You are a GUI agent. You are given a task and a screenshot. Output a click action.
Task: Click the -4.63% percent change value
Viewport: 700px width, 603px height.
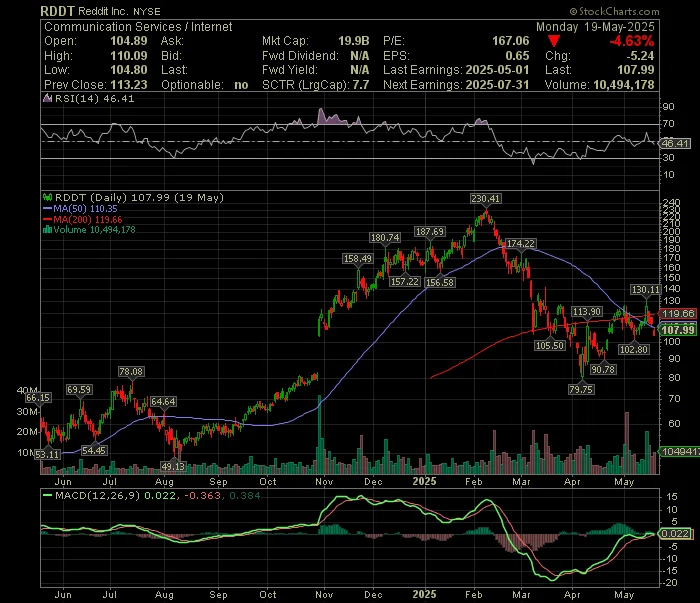point(632,41)
